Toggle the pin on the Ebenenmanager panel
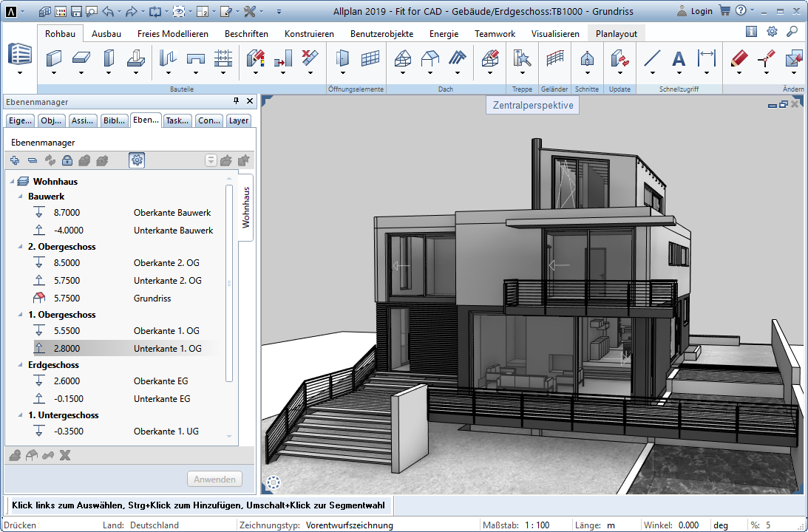 tap(237, 102)
